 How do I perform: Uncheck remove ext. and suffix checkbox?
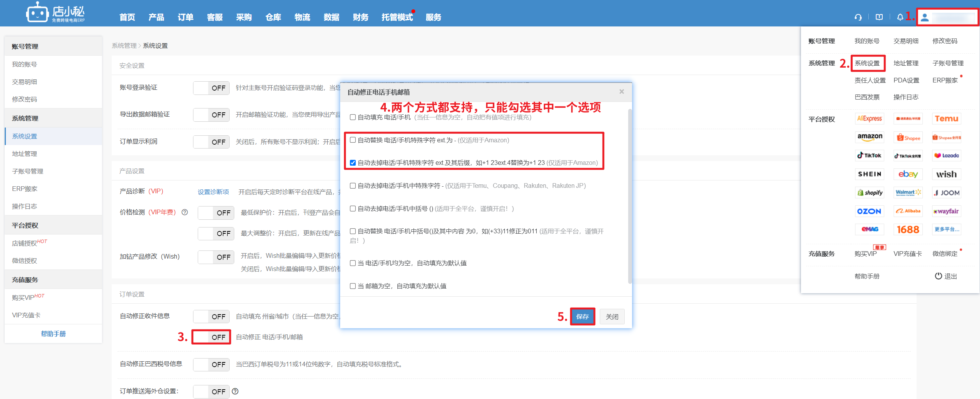pos(353,163)
